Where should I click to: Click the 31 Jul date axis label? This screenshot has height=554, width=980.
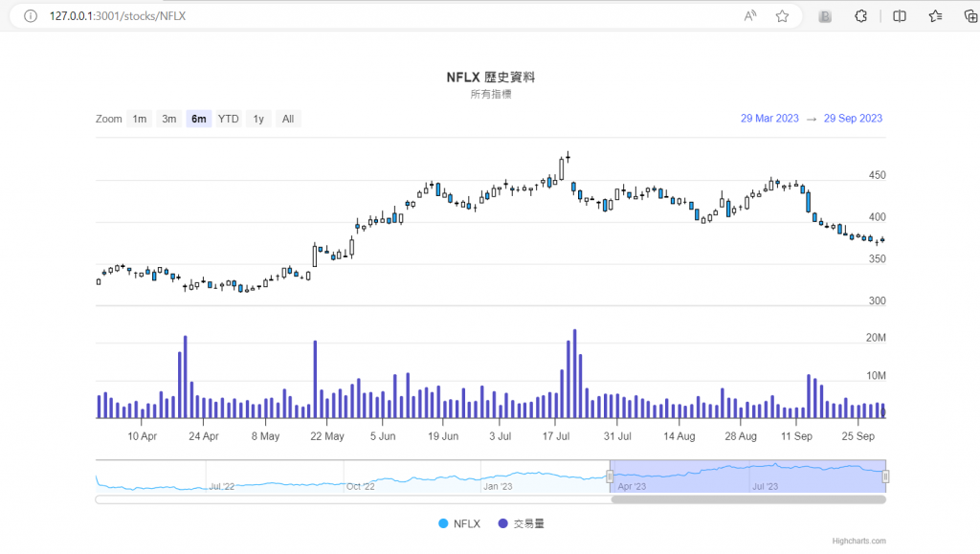click(617, 436)
